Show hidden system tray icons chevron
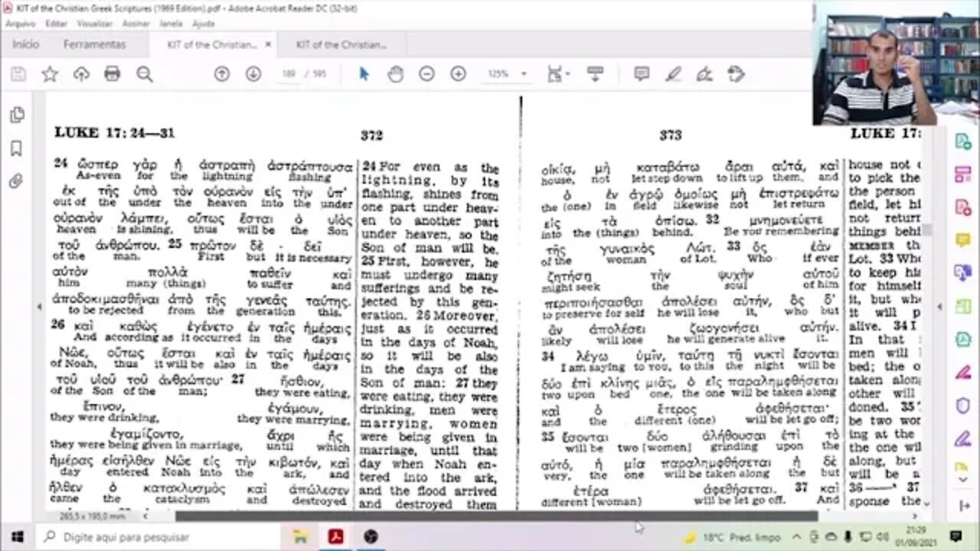980x551 pixels. point(796,536)
